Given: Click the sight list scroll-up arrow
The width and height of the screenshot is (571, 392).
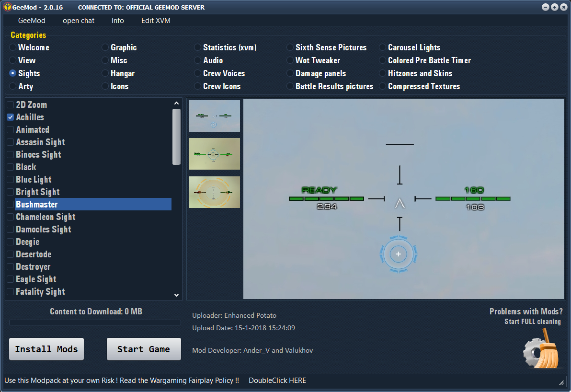Looking at the screenshot, I should (177, 104).
